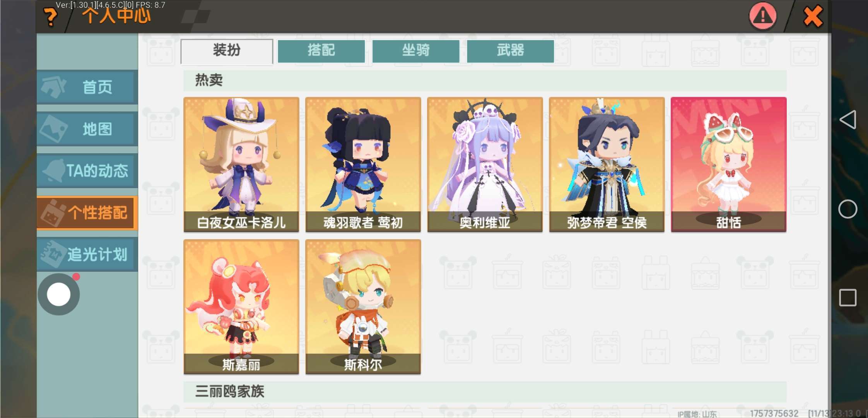Tap the floating joystick circle button
Viewport: 868px width, 418px height.
(59, 294)
